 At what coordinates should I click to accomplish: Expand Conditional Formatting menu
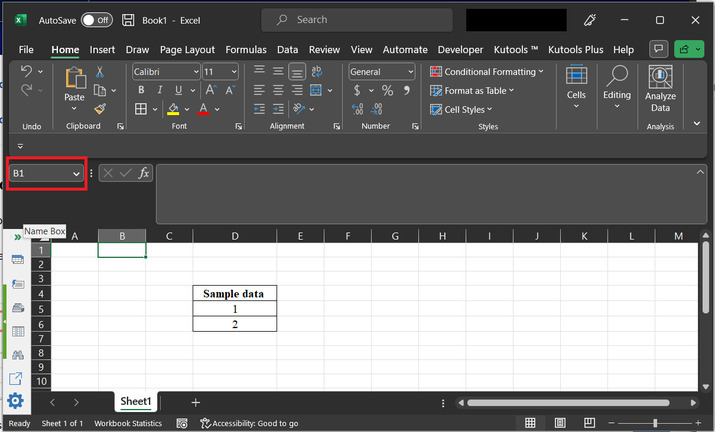pos(487,72)
